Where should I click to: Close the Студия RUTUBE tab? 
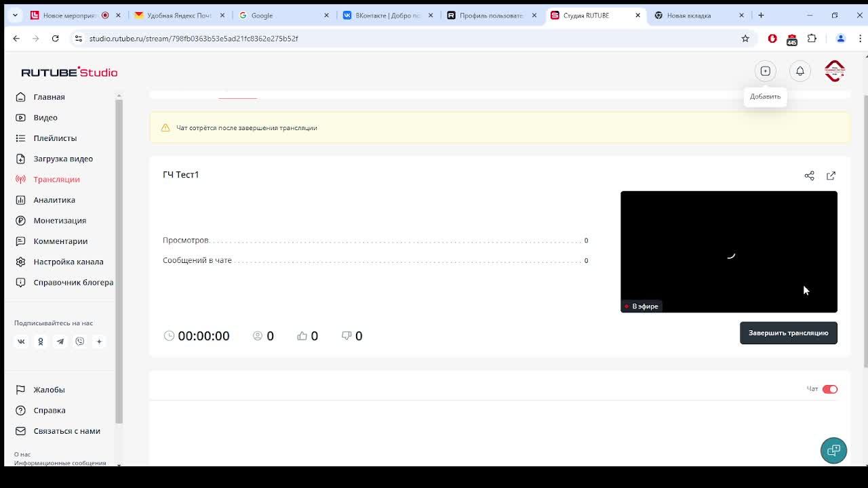tap(637, 15)
